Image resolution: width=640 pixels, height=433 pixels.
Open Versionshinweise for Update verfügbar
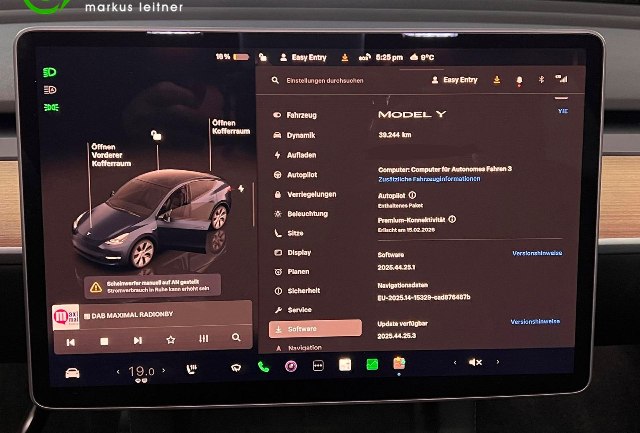coord(535,322)
